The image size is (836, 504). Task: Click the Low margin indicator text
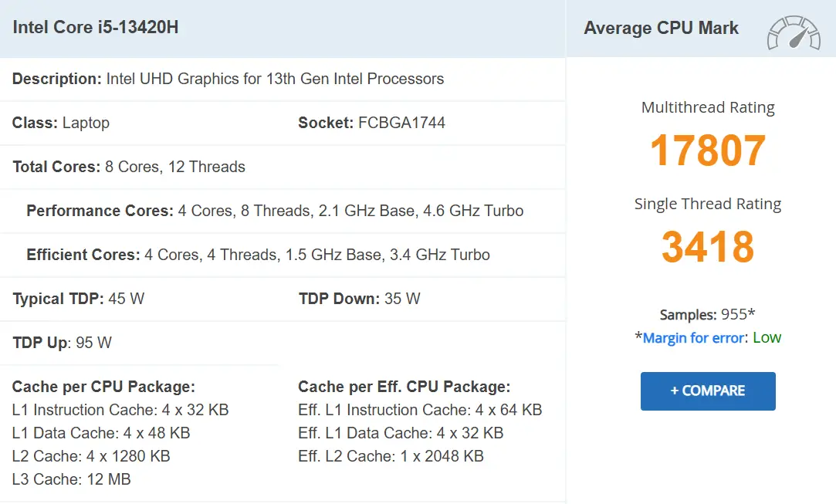click(x=767, y=337)
